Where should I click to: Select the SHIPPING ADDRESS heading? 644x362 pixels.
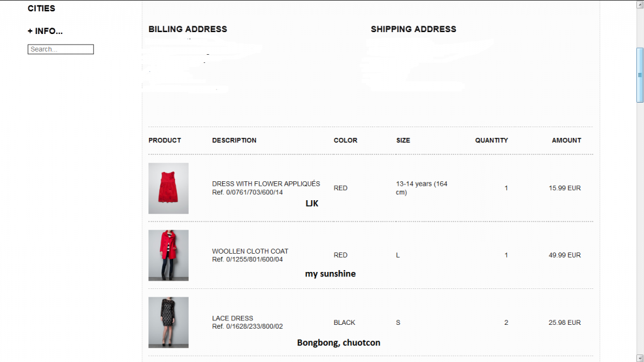pos(413,29)
